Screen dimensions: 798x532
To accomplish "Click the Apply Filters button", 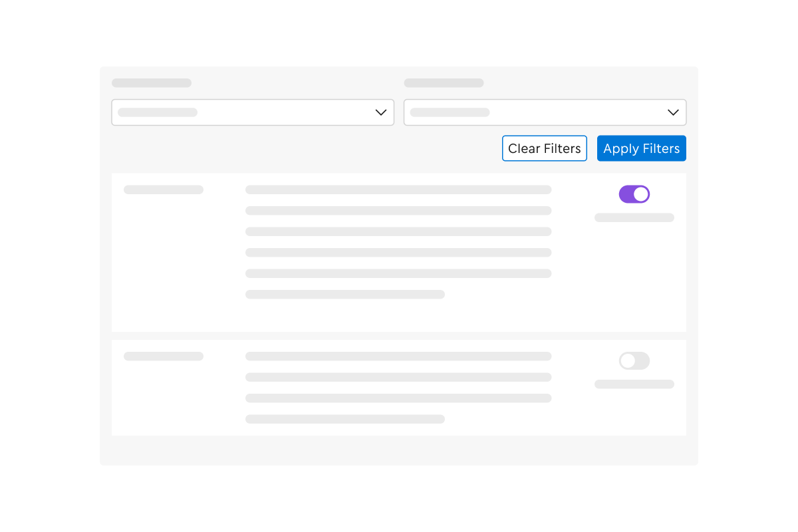I will tap(642, 148).
